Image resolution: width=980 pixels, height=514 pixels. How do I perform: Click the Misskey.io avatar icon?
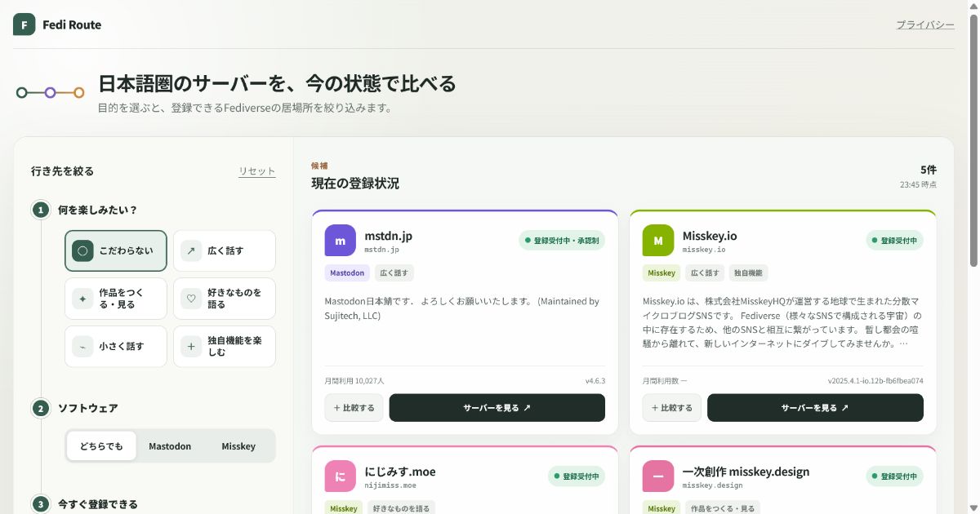click(x=658, y=241)
